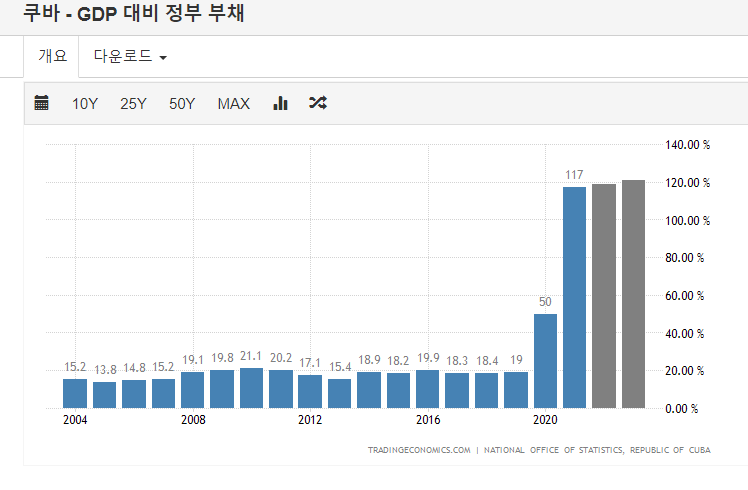This screenshot has height=490, width=748.
Task: Select the 25Y time range
Action: pyautogui.click(x=133, y=104)
